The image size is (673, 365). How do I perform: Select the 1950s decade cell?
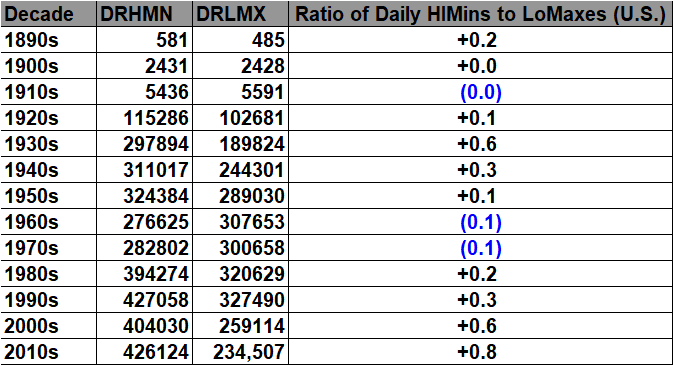49,196
